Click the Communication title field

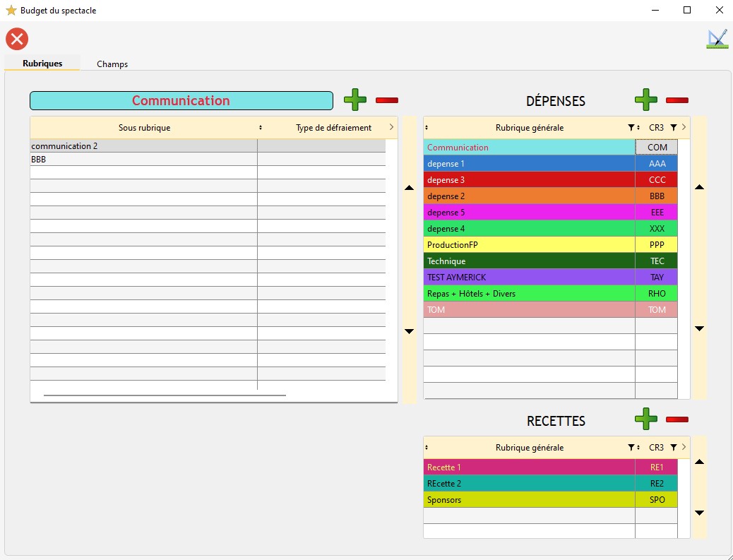(181, 100)
